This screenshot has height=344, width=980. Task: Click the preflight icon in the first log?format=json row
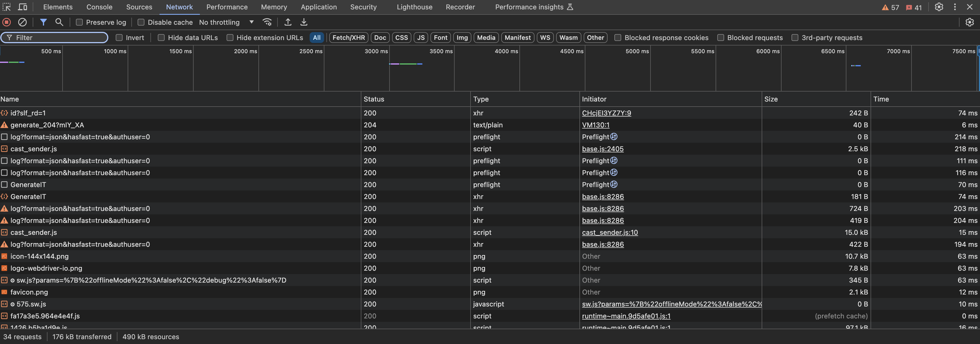614,137
